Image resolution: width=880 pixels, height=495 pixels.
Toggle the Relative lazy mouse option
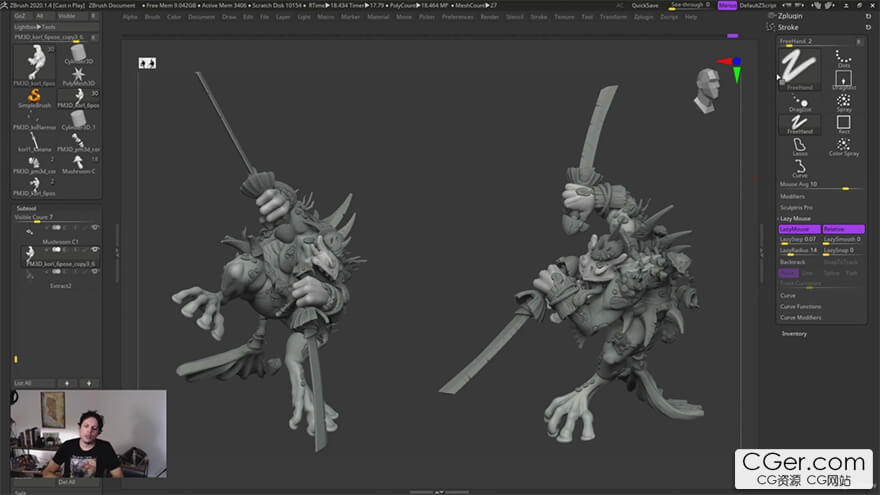click(843, 229)
